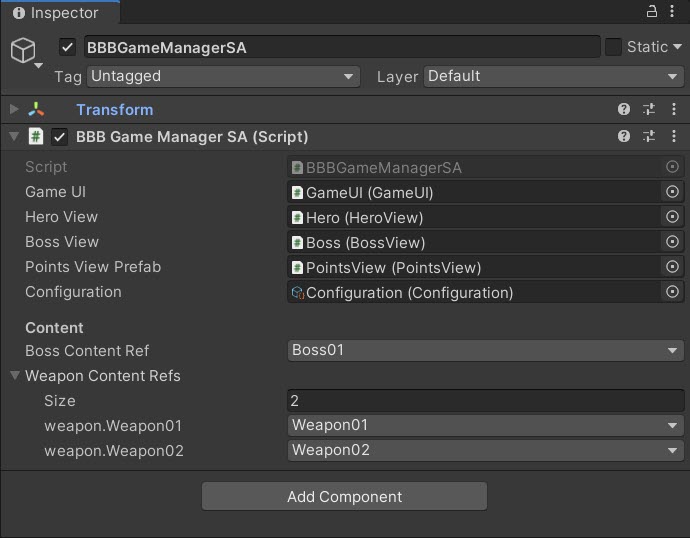The width and height of the screenshot is (690, 538).
Task: Open the Inspector panel kebab menu
Action: 674,11
